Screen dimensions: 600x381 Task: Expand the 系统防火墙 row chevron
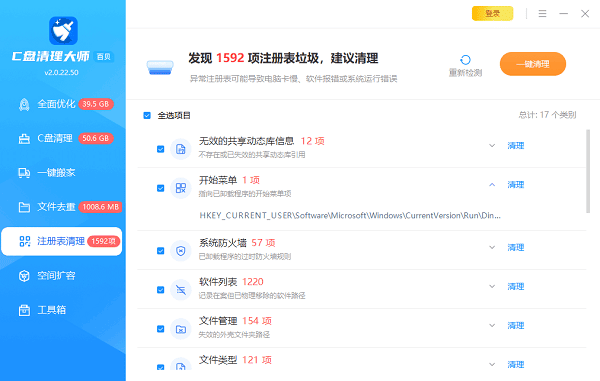pyautogui.click(x=492, y=247)
